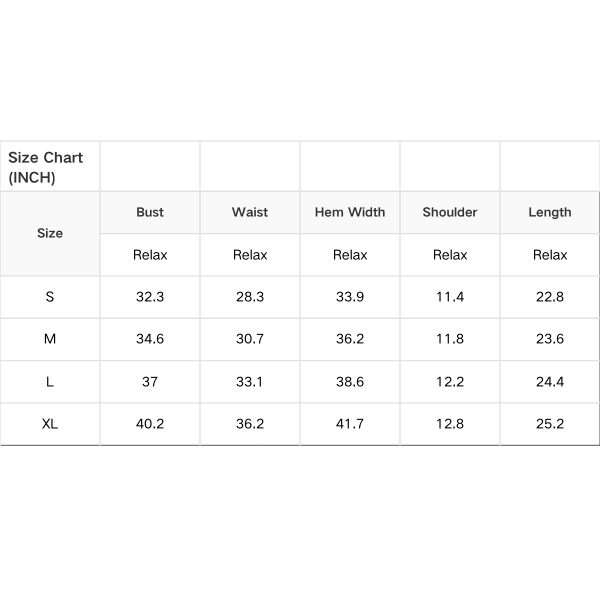
Task: Select the Waist column header
Action: point(250,212)
